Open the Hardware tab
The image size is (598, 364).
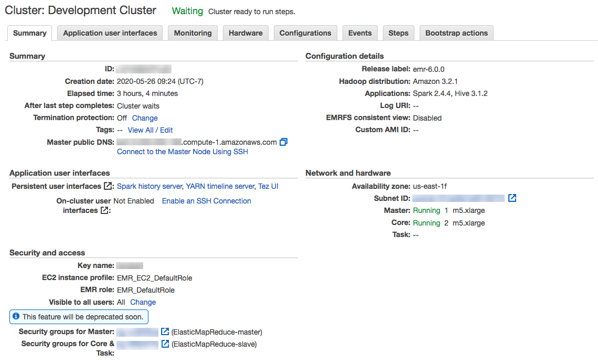245,33
